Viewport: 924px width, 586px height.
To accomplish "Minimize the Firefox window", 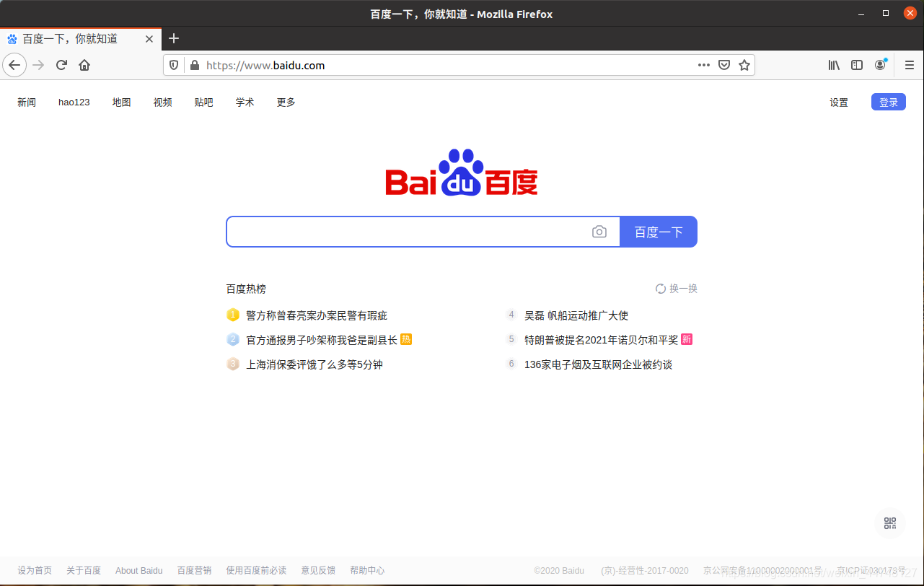I will [x=861, y=13].
